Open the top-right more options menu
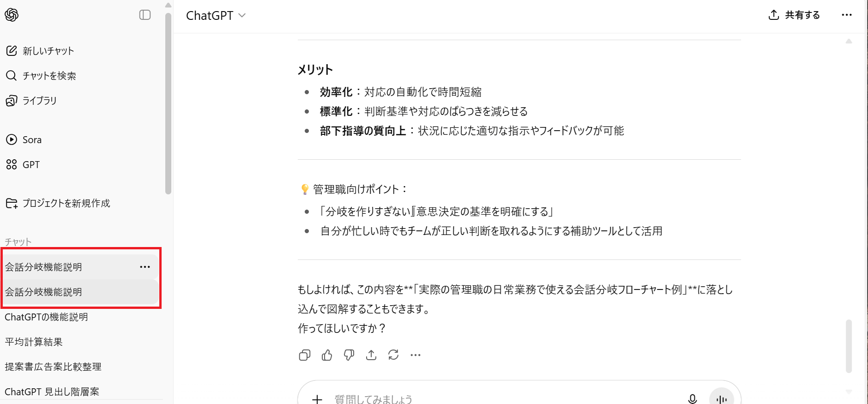Screen dimensions: 868x404 point(846,15)
